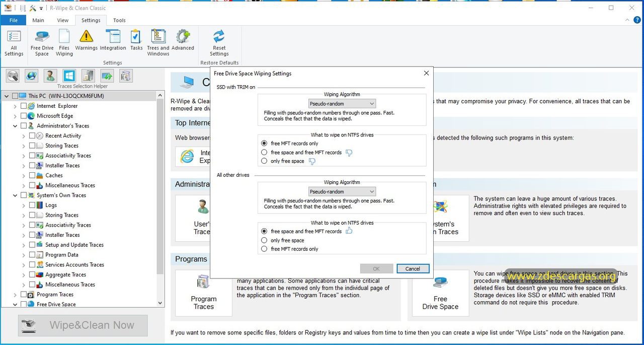Open Integration settings

(x=113, y=40)
